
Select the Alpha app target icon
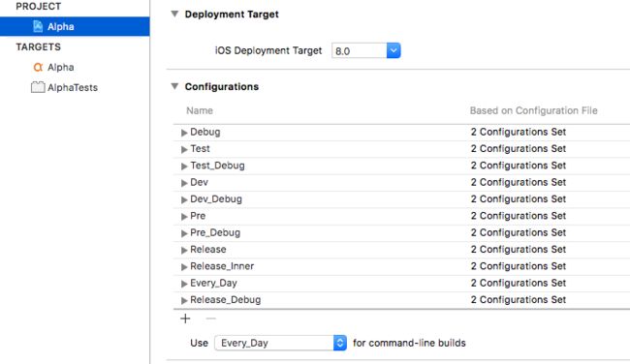(38, 67)
